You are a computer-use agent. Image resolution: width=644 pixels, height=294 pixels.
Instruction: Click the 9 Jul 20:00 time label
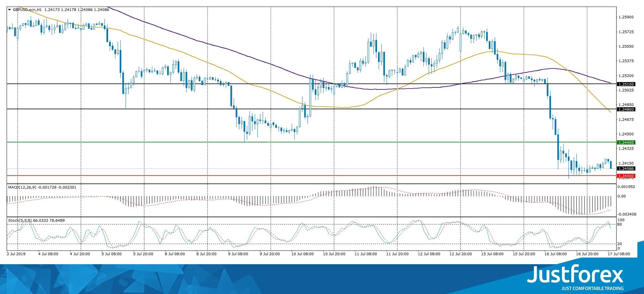270,254
